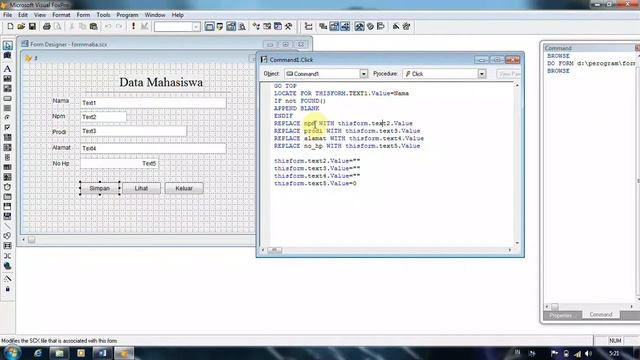Open the Tools menu
The image size is (640, 360).
pyautogui.click(x=103, y=15)
